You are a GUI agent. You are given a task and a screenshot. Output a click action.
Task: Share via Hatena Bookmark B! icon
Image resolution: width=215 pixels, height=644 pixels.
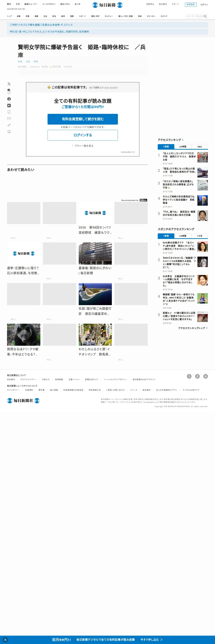click(x=9, y=105)
